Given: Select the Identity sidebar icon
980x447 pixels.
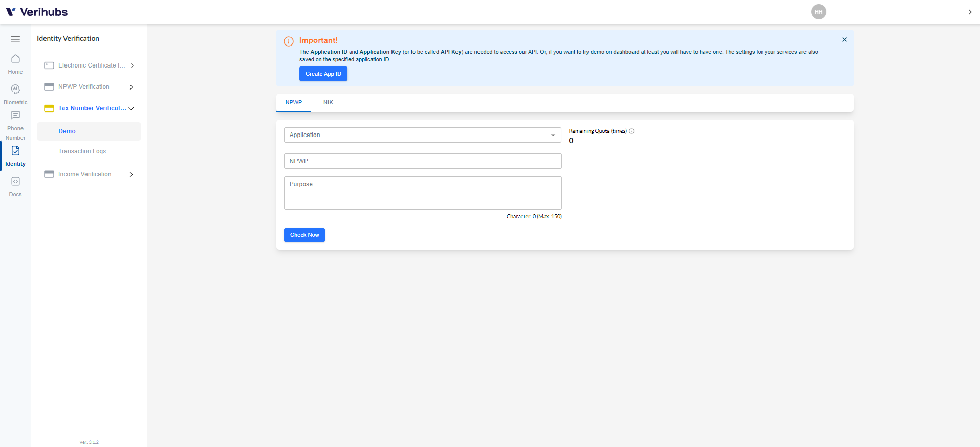Looking at the screenshot, I should coord(15,151).
